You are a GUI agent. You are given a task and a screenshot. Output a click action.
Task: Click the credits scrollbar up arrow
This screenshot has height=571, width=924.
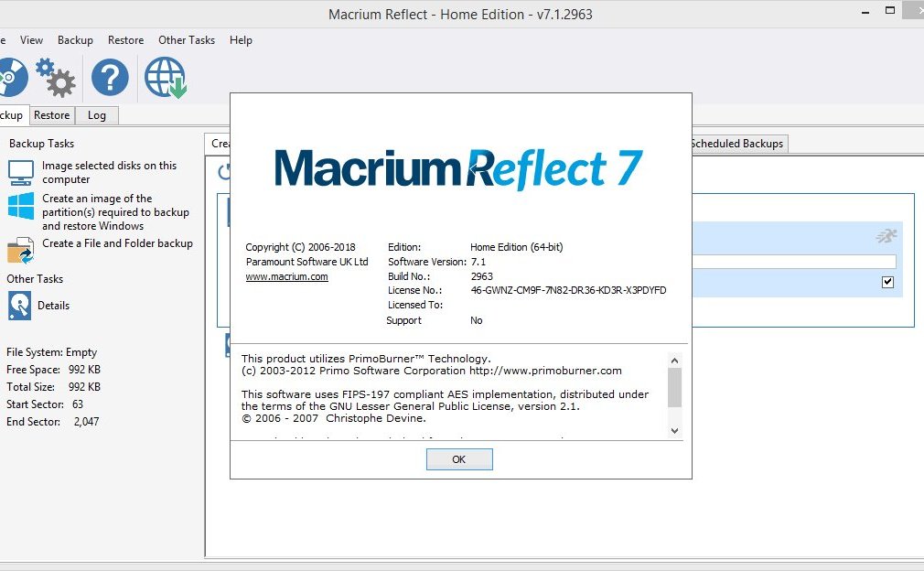pyautogui.click(x=675, y=360)
